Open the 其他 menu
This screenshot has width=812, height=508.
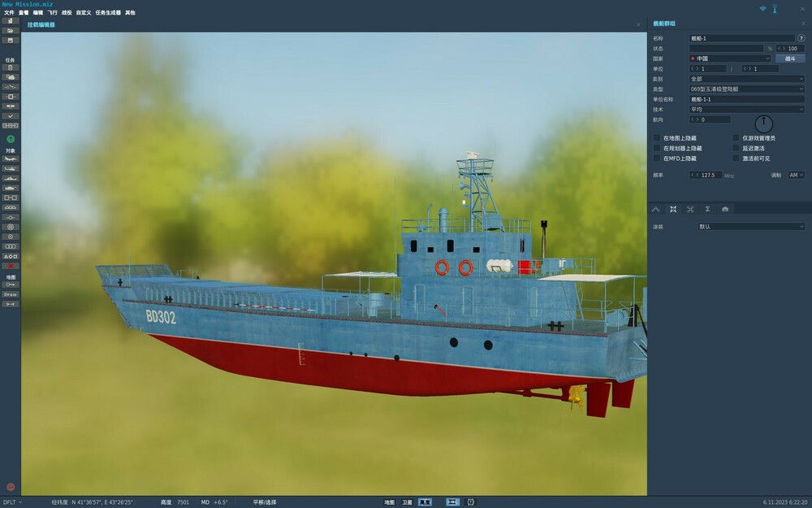tap(130, 12)
